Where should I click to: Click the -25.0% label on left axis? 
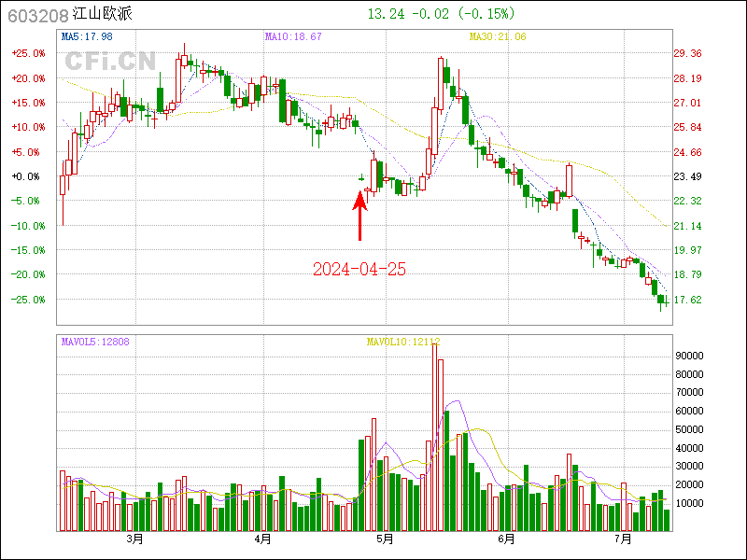pyautogui.click(x=28, y=300)
